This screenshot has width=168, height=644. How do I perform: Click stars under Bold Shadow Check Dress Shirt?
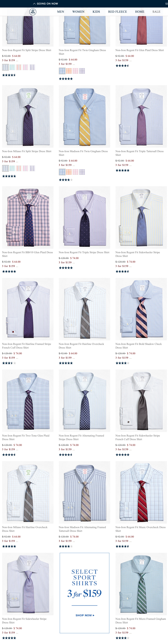[x=122, y=363]
